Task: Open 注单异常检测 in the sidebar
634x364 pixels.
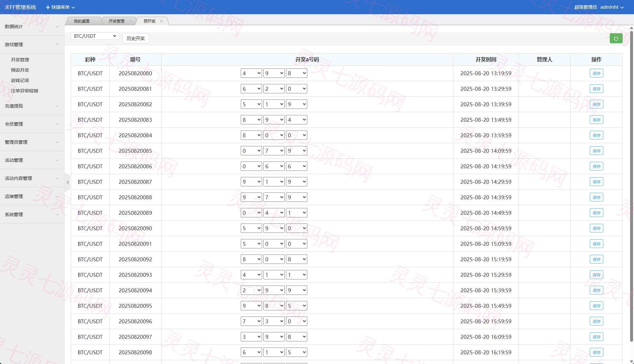Action: coord(25,91)
